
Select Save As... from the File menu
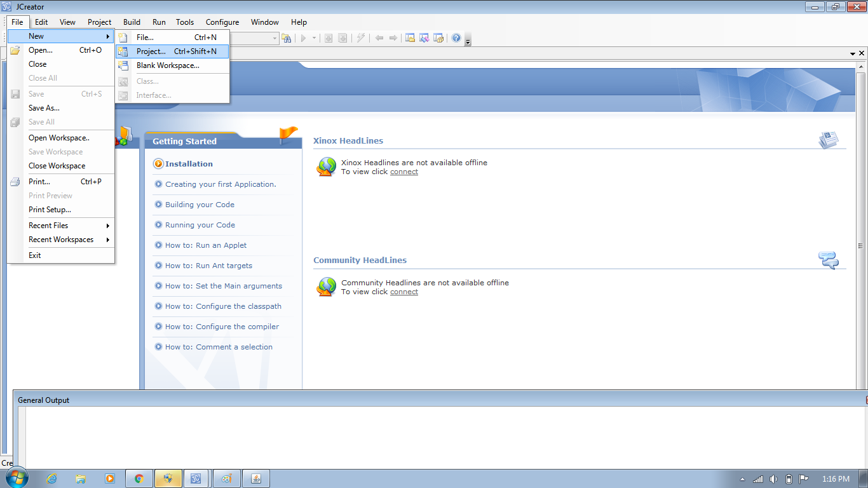(x=61, y=108)
